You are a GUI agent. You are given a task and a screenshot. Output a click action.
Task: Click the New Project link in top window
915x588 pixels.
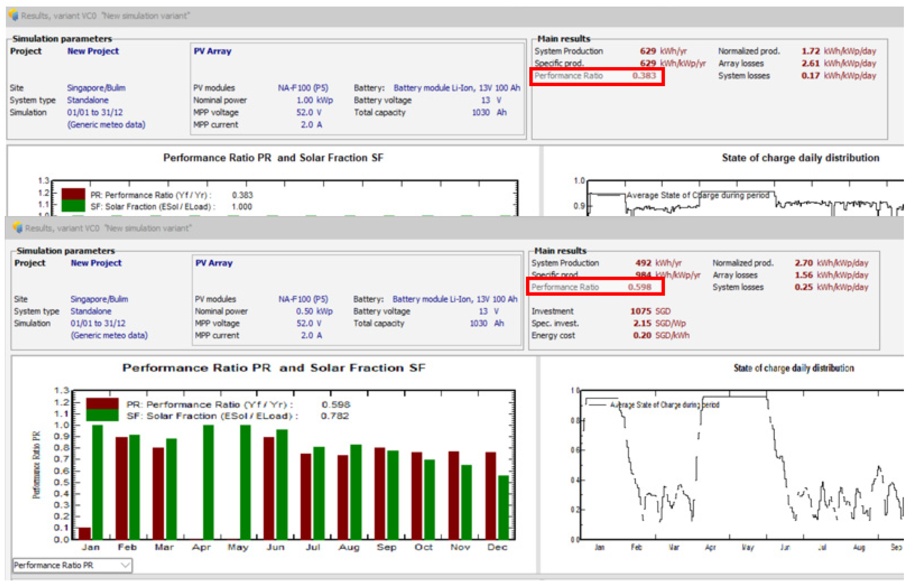coord(93,51)
